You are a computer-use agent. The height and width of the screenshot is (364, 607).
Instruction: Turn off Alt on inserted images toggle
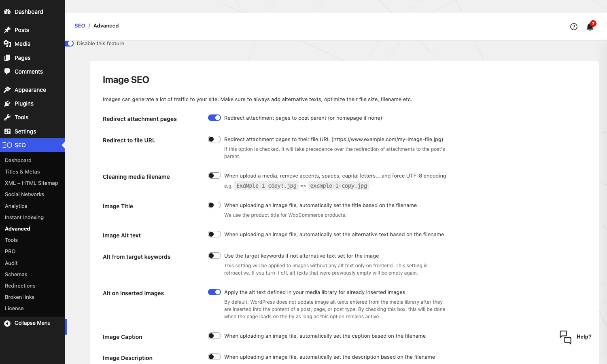click(214, 292)
